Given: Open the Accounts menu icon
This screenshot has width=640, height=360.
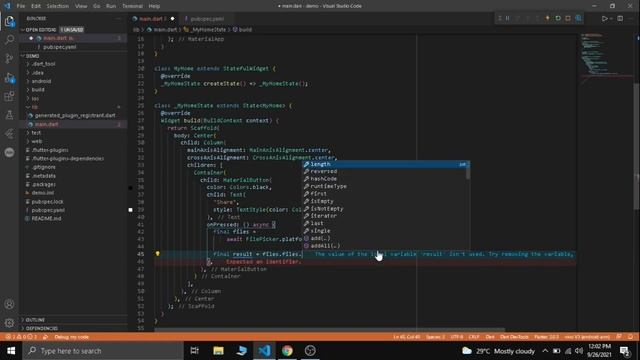Looking at the screenshot, I should tap(9, 304).
